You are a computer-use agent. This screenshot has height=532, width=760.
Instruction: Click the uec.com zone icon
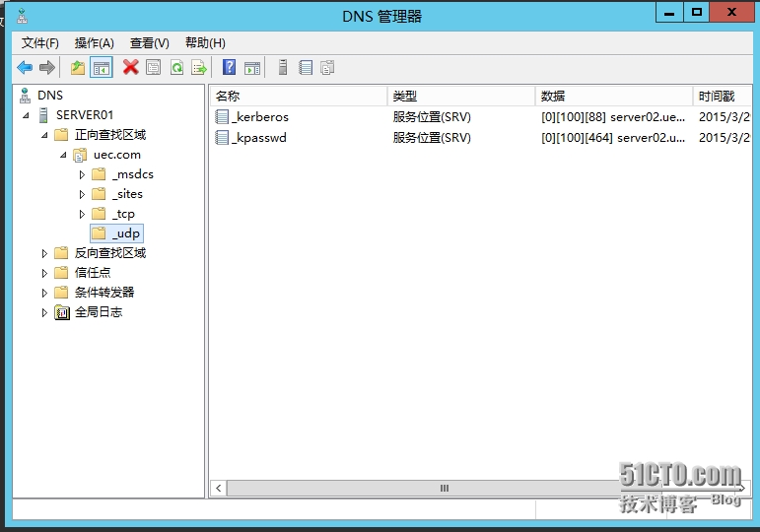coord(80,155)
